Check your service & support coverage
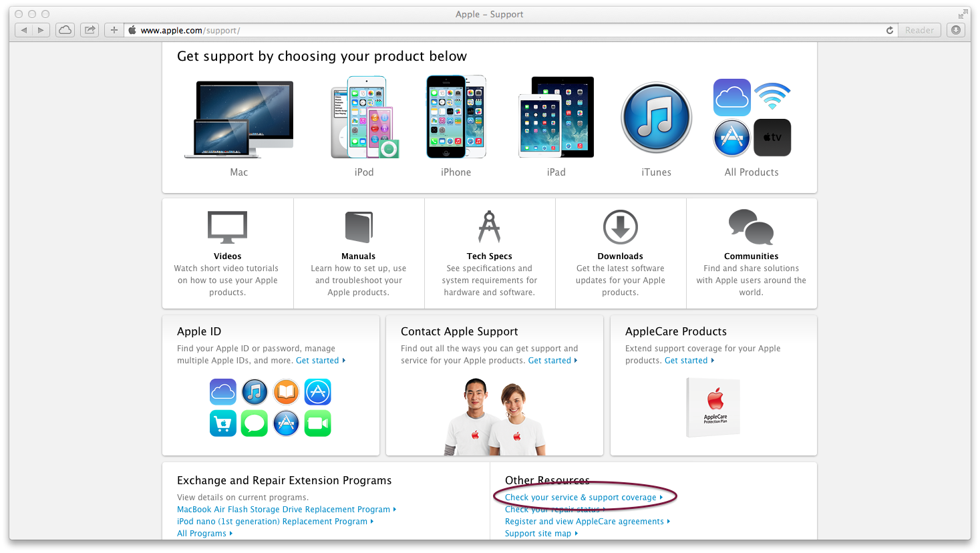This screenshot has width=980, height=553. [581, 497]
